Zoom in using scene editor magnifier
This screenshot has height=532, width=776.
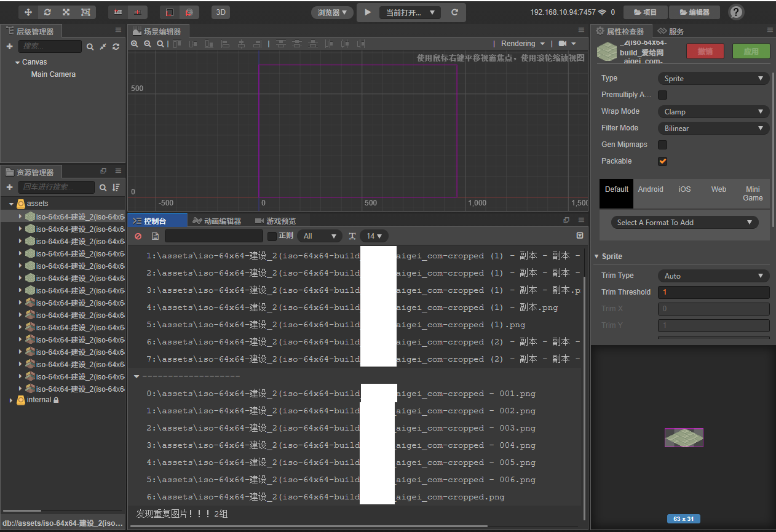[x=135, y=44]
